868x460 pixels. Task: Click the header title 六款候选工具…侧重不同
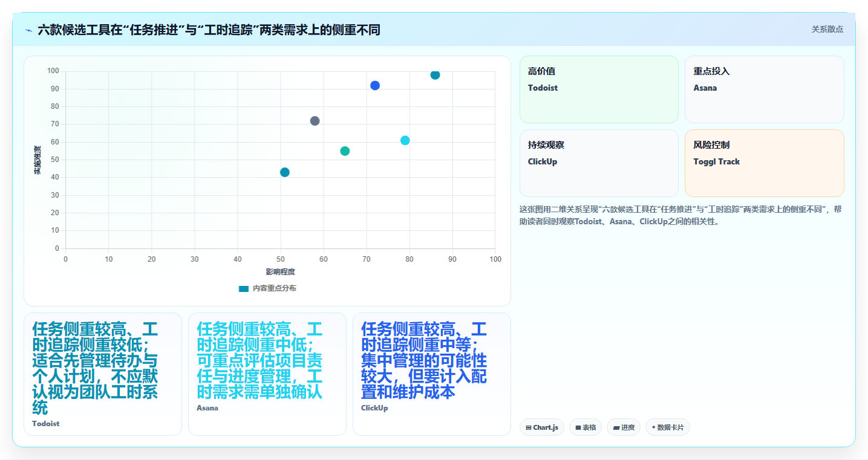pyautogui.click(x=209, y=30)
